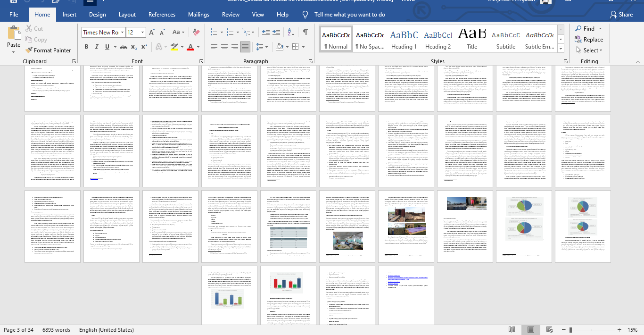
Task: Open the font size dropdown
Action: (143, 32)
